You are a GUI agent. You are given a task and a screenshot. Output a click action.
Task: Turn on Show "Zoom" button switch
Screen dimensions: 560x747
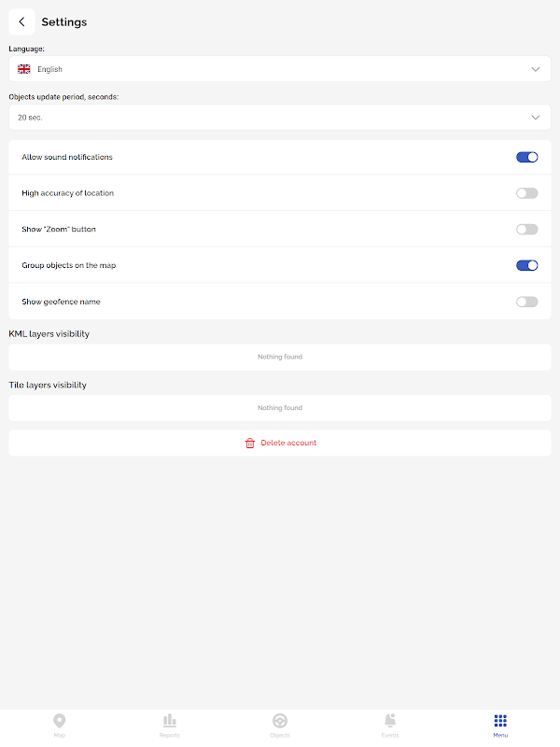tap(526, 229)
